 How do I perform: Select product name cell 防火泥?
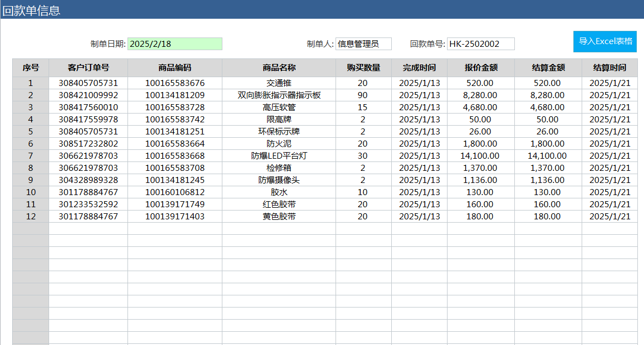coord(279,144)
